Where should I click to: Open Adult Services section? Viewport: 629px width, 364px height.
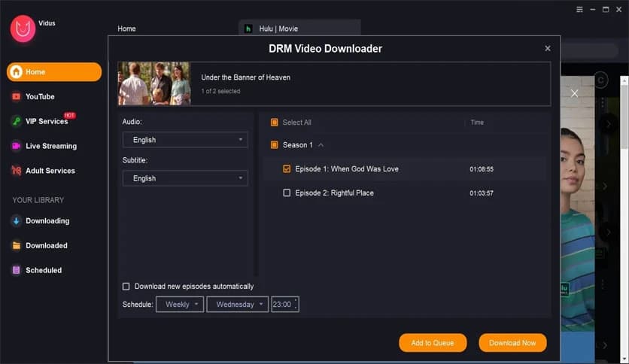tap(50, 171)
